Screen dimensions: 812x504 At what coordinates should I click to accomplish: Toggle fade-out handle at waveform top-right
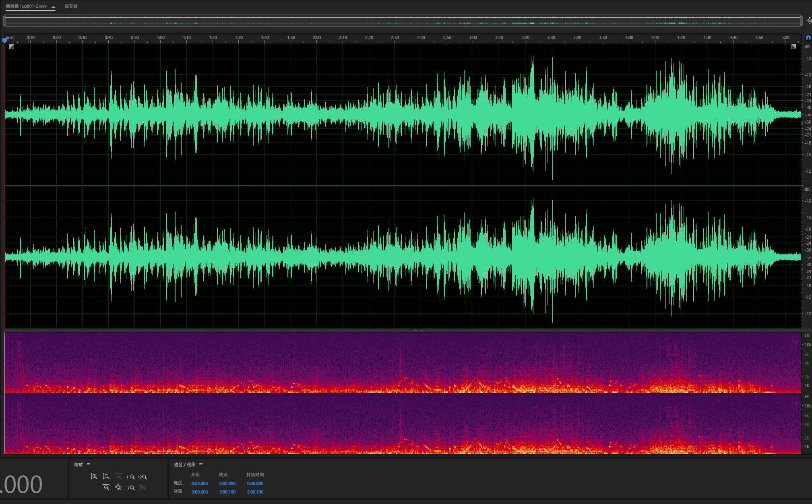(x=793, y=47)
